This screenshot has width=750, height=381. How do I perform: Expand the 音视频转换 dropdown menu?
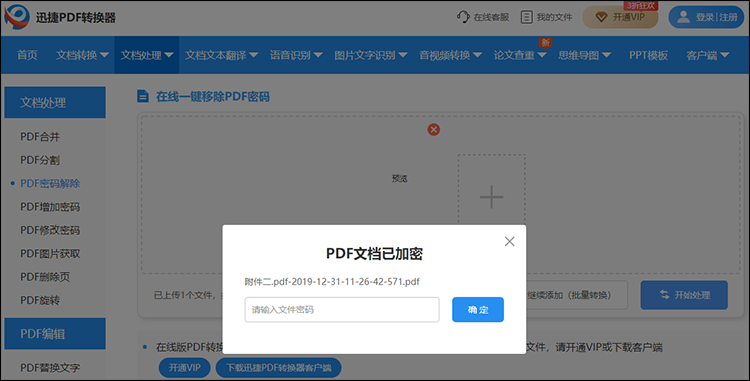tap(477, 55)
